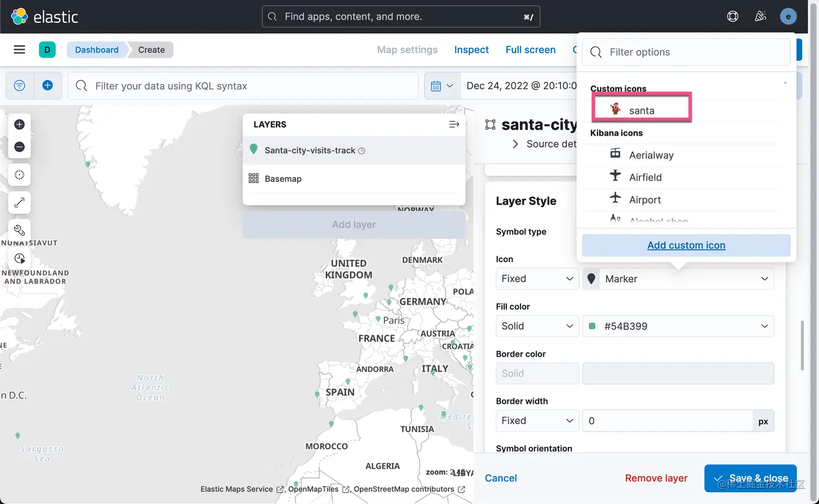The width and height of the screenshot is (819, 504).
Task: Click the Santa-city-visits-track layer marker icon
Action: [x=253, y=149]
